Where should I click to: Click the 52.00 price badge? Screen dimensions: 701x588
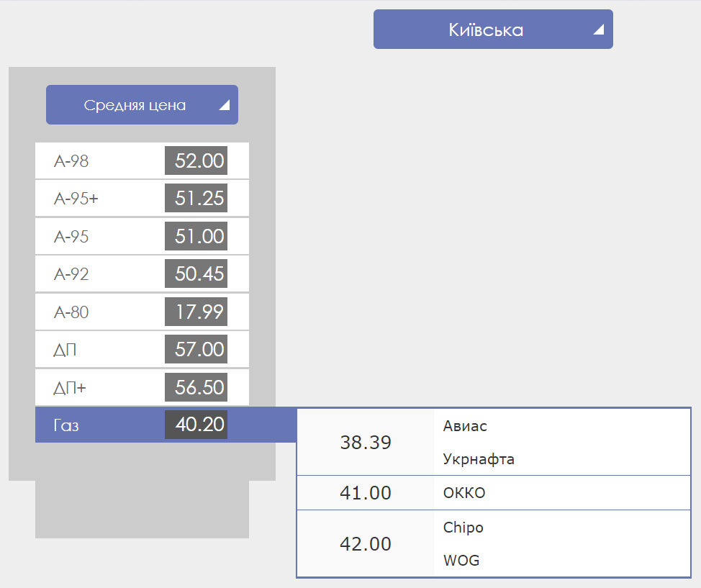click(196, 160)
